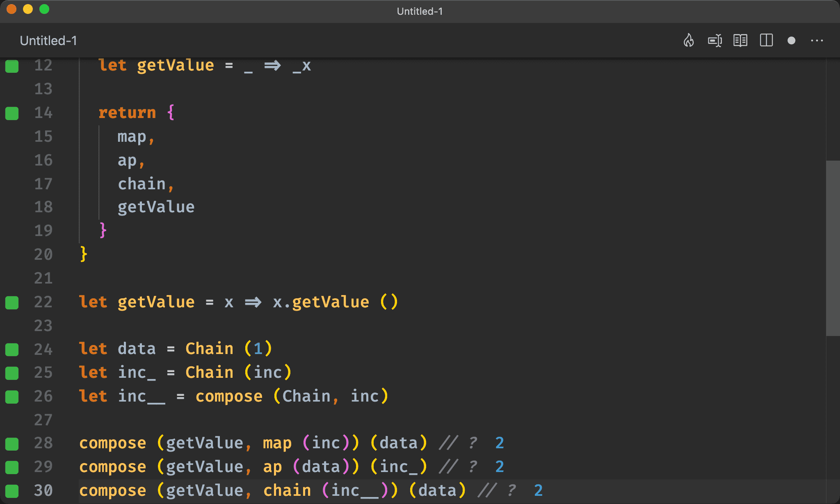
Task: Click 'inc_' variable name on line 25
Action: point(137,373)
